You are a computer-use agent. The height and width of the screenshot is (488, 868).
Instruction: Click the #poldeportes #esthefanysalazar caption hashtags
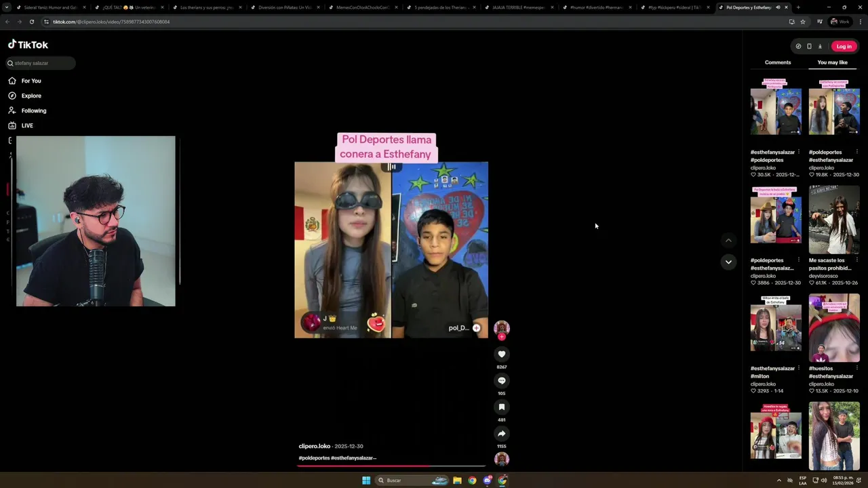[x=336, y=457]
